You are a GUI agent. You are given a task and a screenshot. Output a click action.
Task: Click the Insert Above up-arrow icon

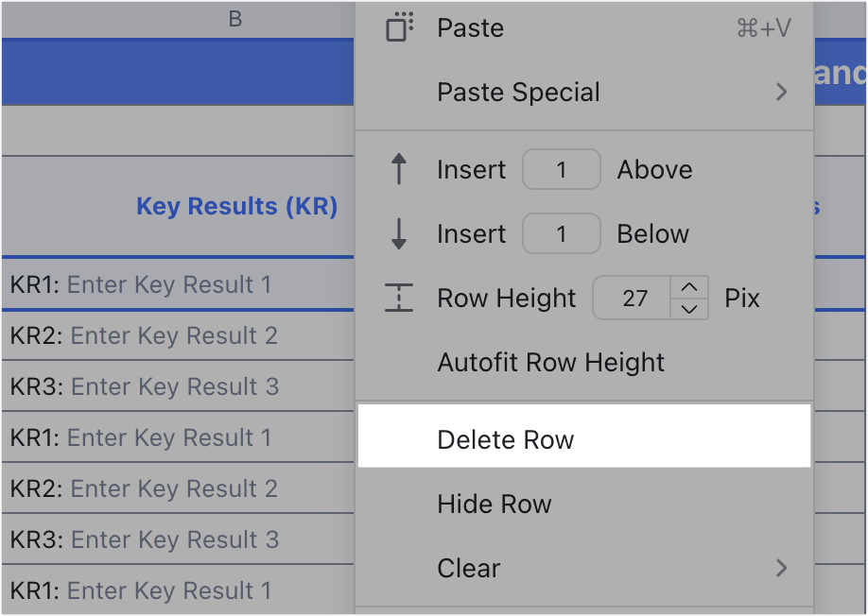coord(399,169)
